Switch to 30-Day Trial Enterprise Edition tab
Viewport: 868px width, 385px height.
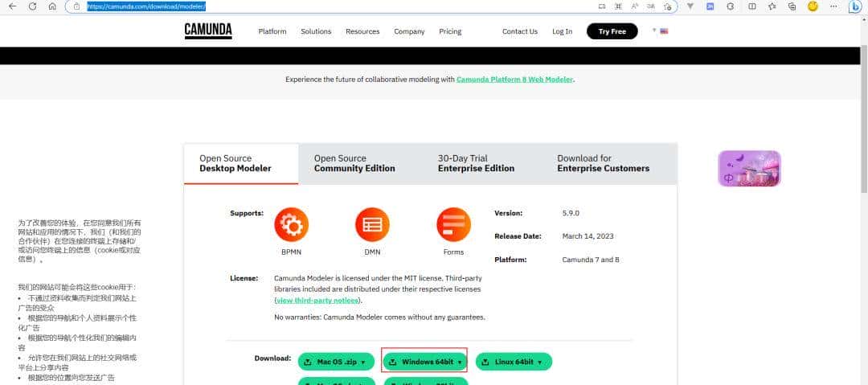coord(476,163)
